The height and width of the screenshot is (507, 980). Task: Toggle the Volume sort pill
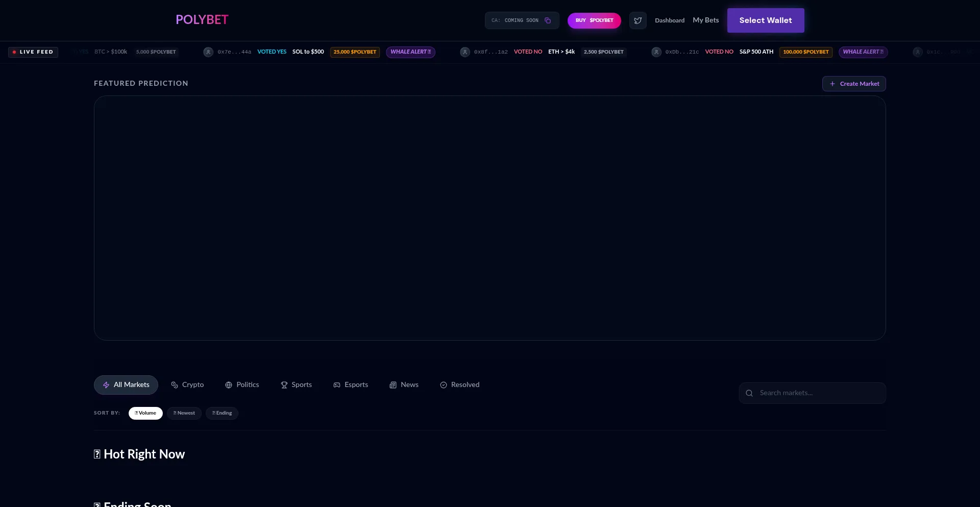[x=145, y=413]
